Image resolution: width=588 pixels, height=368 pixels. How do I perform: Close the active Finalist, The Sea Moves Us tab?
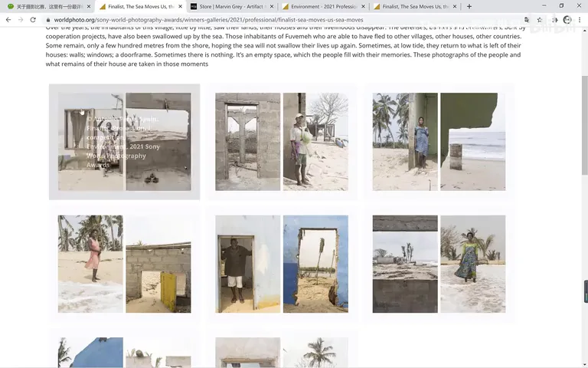pos(180,6)
